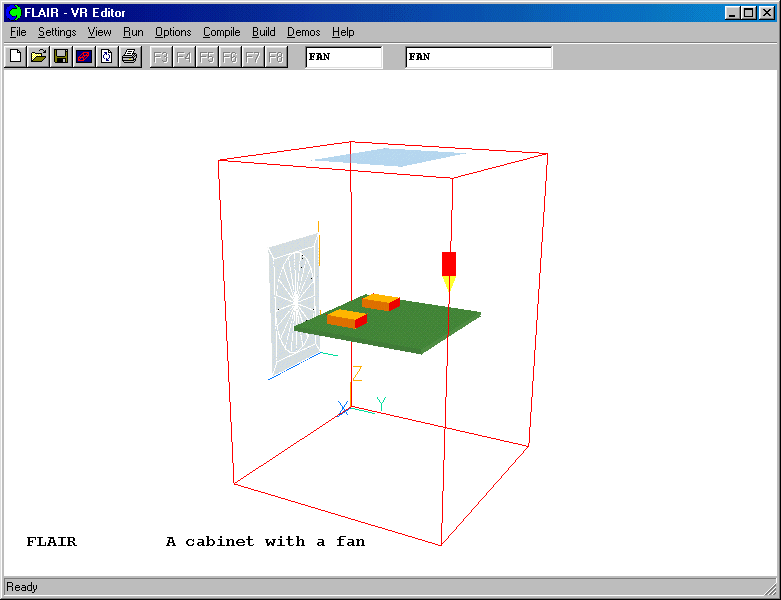This screenshot has width=781, height=600.
Task: Expand the Run menu
Action: click(133, 32)
